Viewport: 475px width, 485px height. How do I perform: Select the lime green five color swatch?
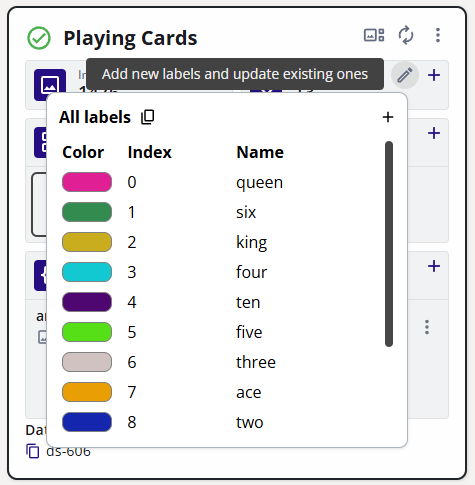click(87, 332)
